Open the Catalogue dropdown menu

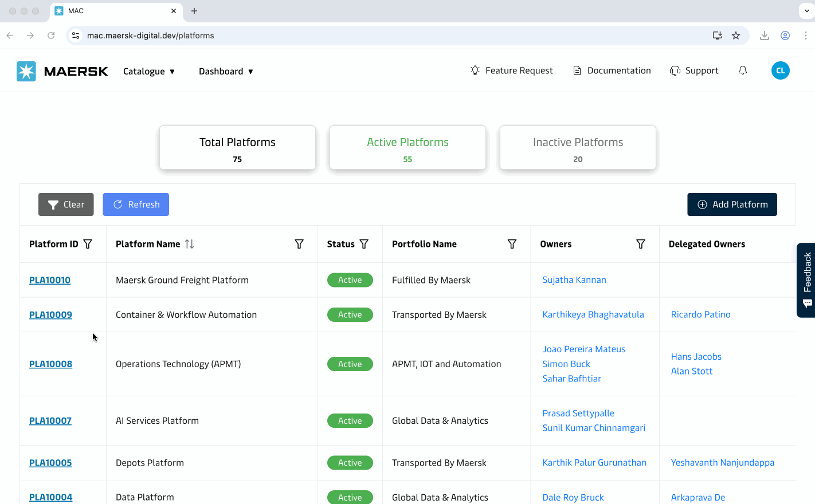click(x=149, y=72)
